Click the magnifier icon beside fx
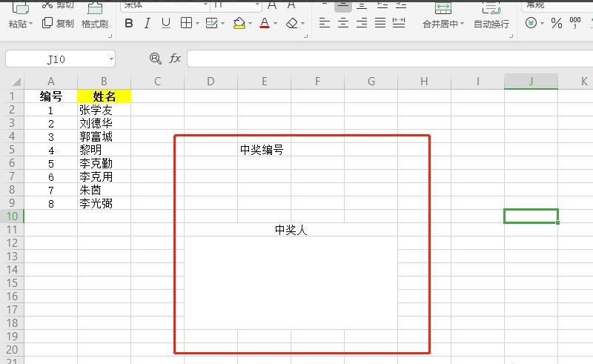 click(155, 58)
